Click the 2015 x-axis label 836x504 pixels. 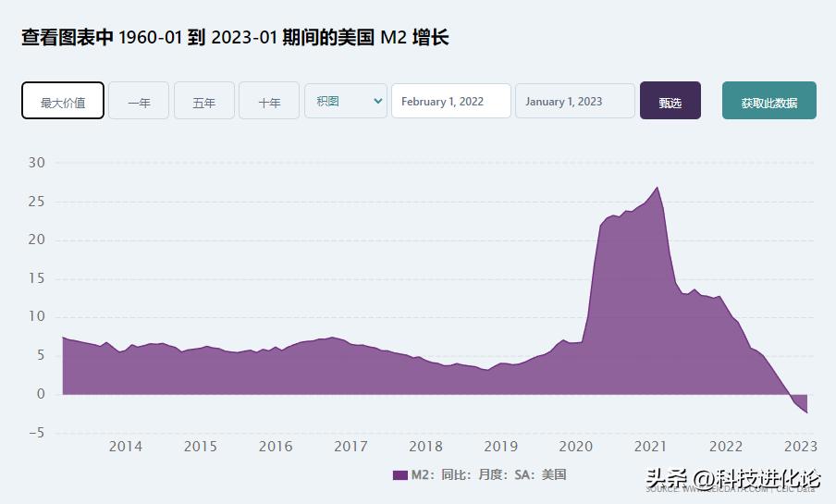pyautogui.click(x=201, y=447)
